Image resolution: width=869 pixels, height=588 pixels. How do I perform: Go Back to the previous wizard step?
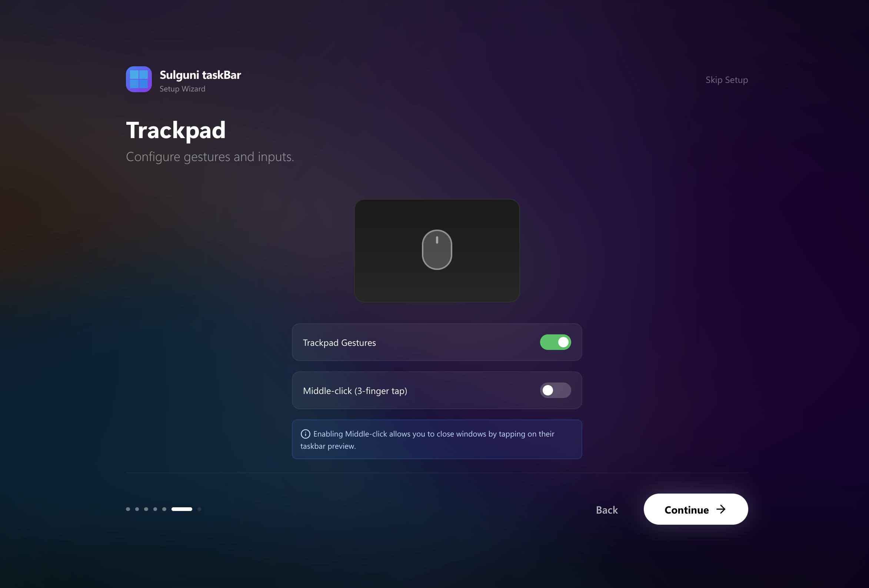606,510
